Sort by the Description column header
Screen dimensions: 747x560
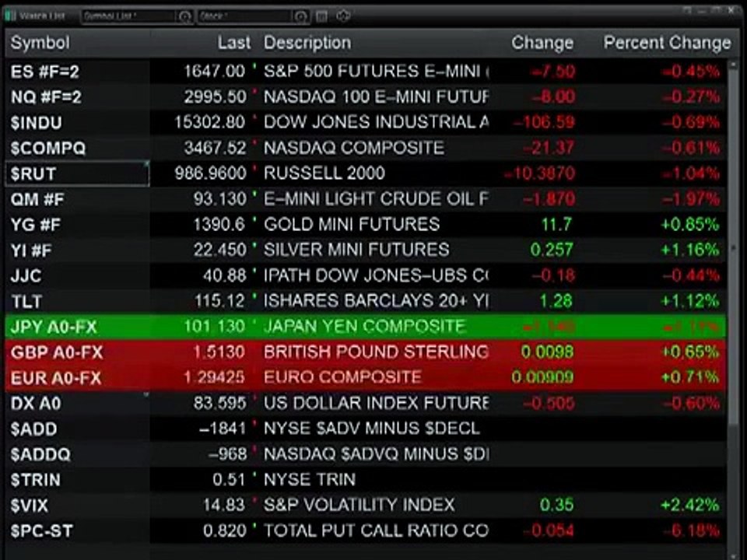point(307,43)
